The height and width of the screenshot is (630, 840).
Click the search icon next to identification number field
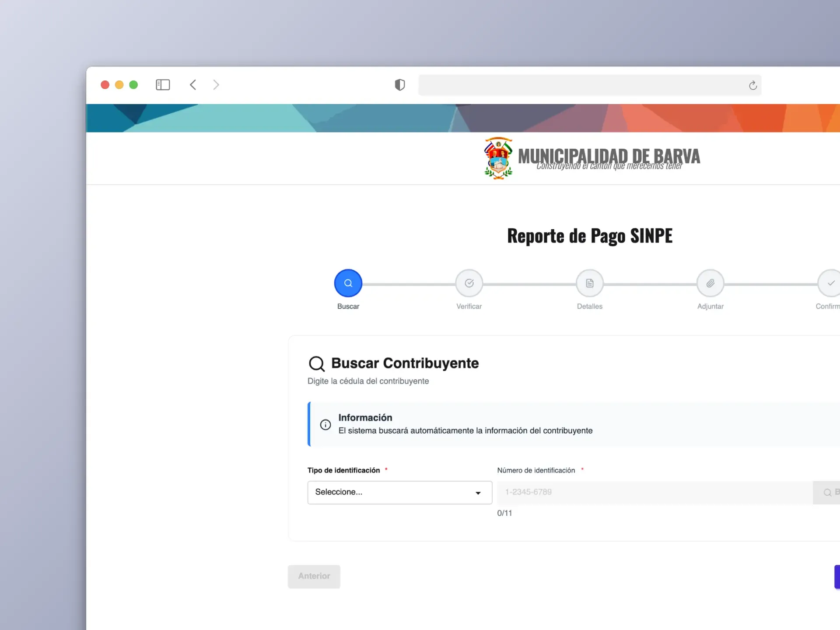point(826,492)
